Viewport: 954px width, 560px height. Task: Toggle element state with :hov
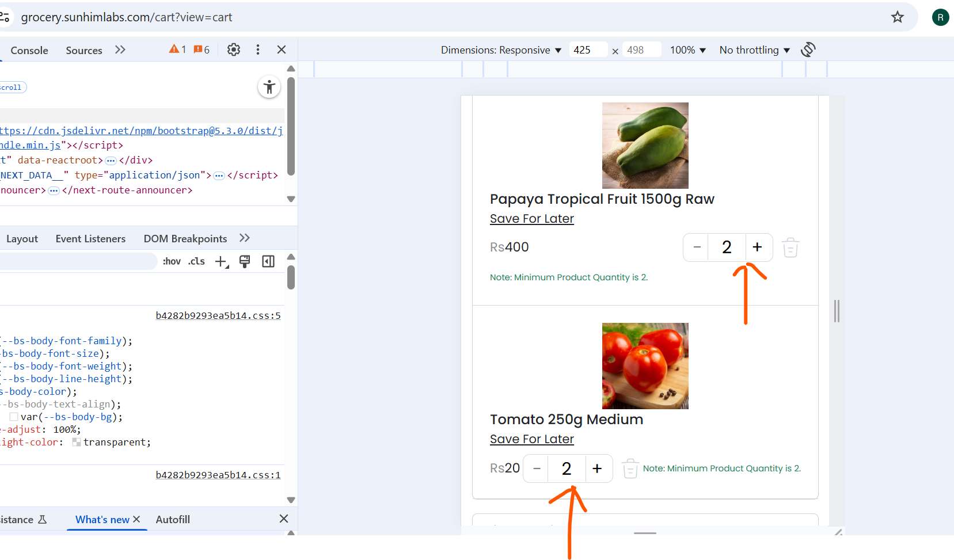172,261
